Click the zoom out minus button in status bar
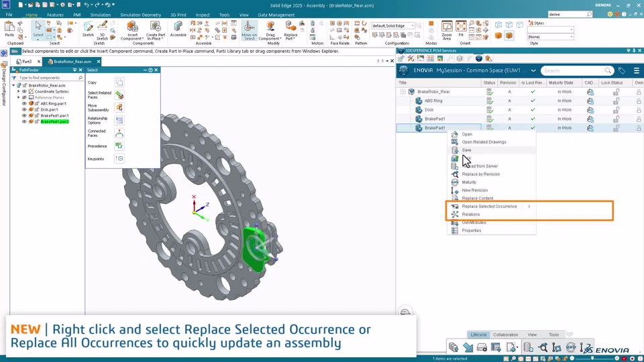This screenshot has height=362, width=644. click(x=572, y=358)
